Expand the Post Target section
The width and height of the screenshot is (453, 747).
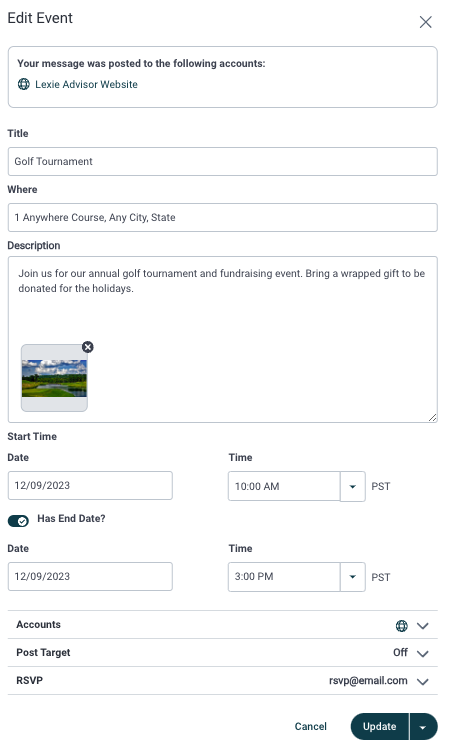222,653
